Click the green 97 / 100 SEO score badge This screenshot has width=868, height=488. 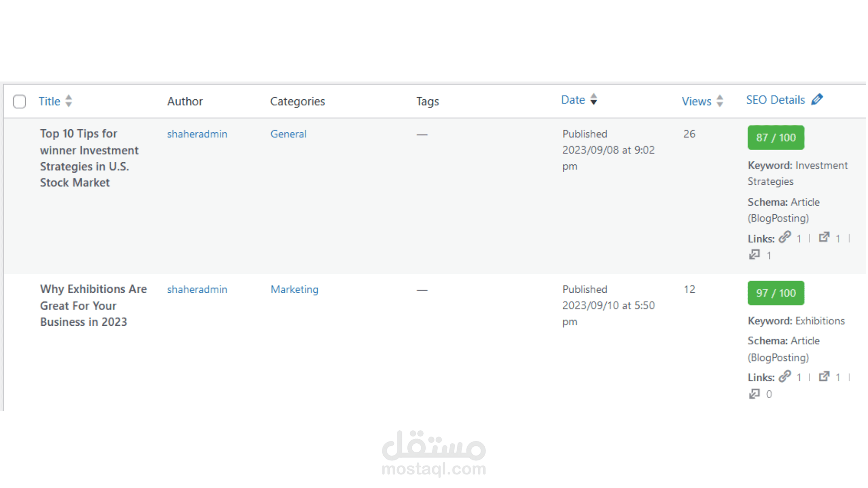coord(776,293)
